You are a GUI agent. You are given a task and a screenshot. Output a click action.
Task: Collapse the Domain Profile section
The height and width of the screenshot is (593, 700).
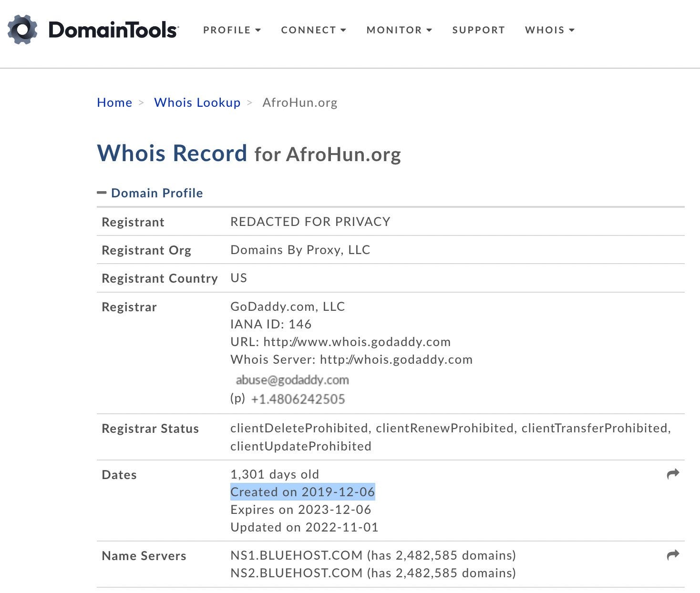102,193
